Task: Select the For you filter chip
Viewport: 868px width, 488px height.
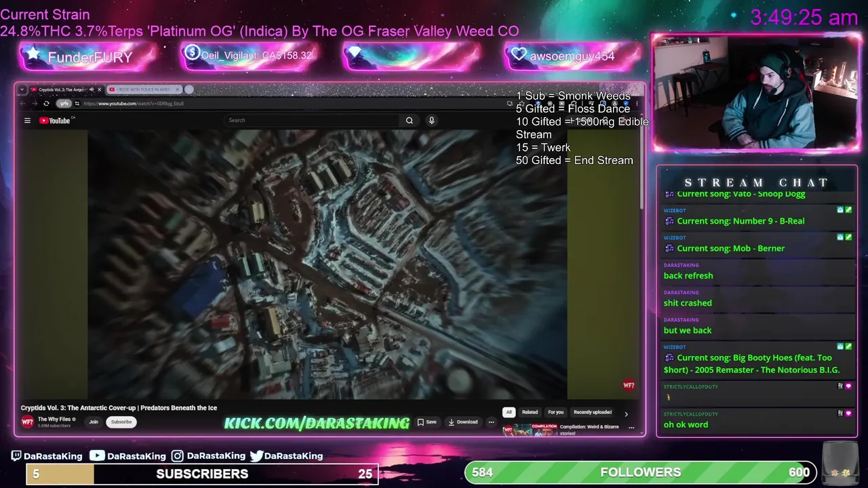Action: coord(555,412)
